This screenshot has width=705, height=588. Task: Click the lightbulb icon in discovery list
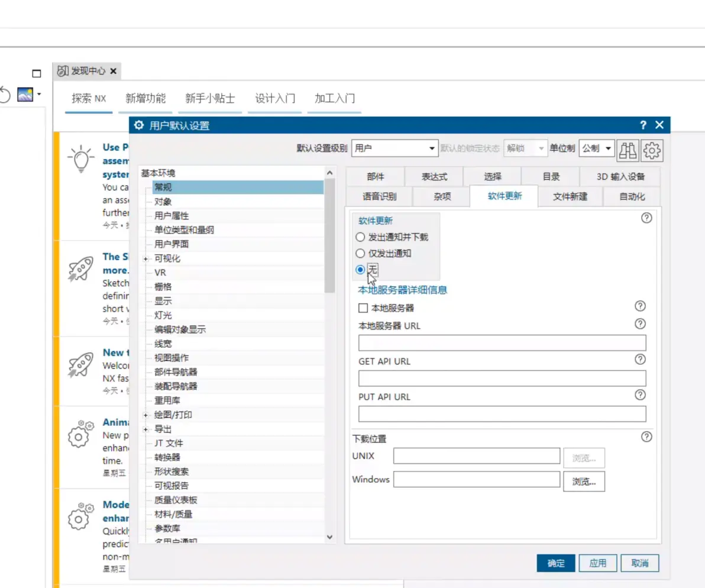pos(81,159)
